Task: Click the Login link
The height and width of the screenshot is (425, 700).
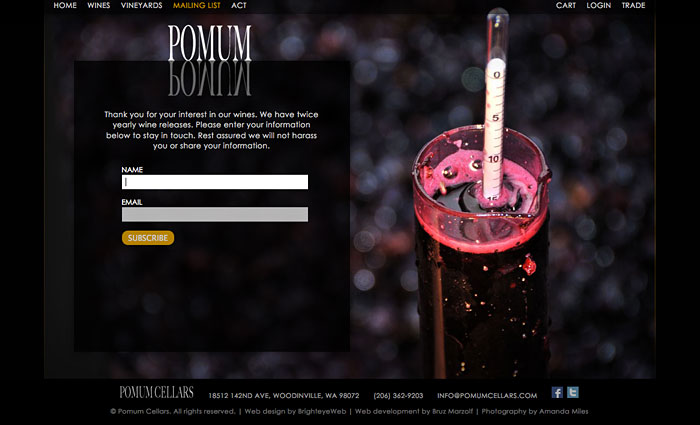Action: tap(599, 5)
